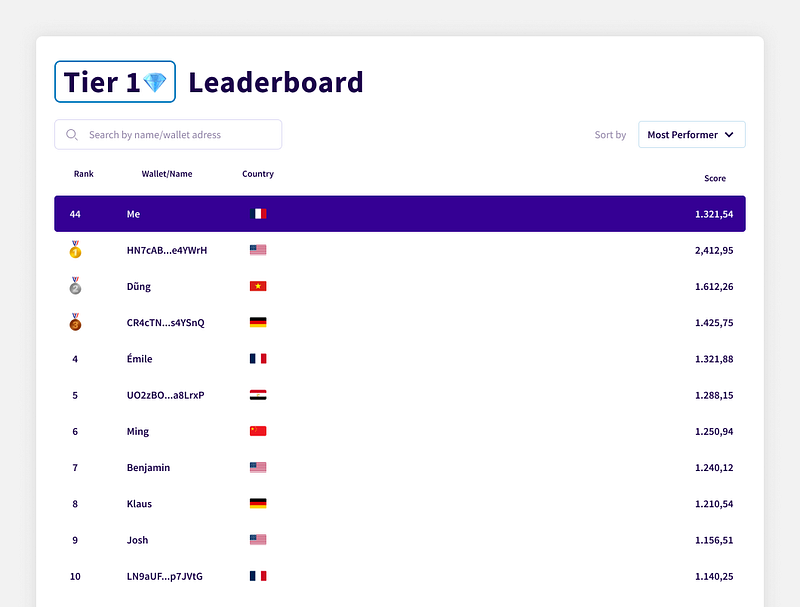Click the Score column header
Screen dimensions: 800x607
tap(715, 179)
